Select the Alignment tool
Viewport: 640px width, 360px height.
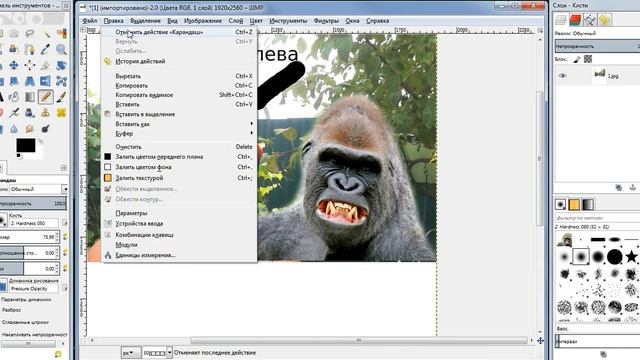29,65
